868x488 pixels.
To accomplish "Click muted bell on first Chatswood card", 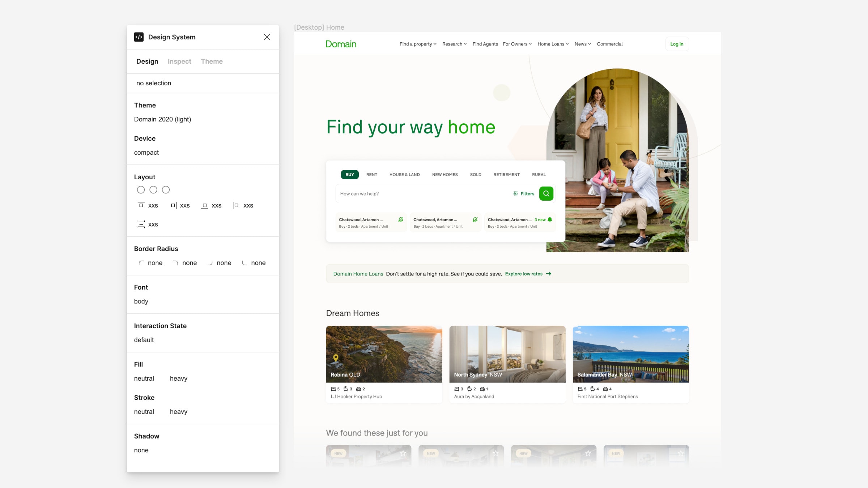I will (x=401, y=219).
